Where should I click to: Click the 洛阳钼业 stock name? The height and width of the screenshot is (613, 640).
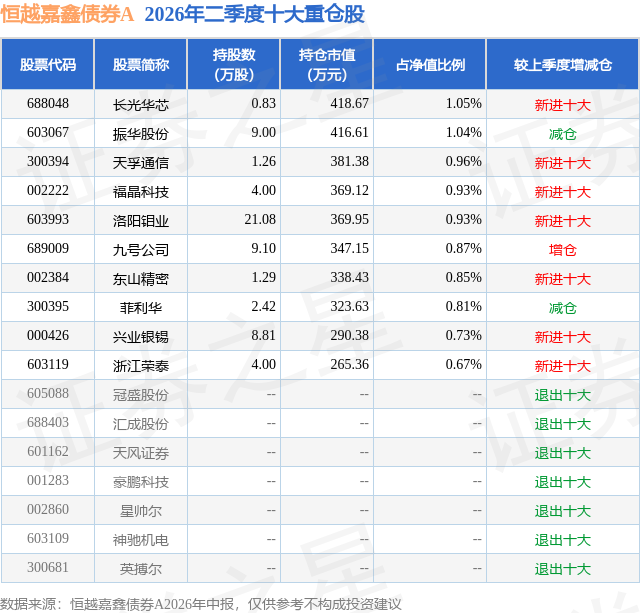pos(141,221)
